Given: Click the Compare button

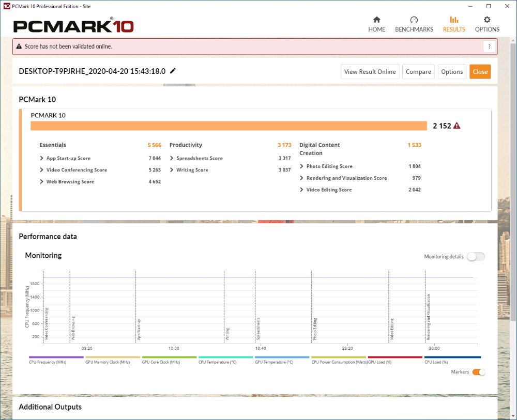Looking at the screenshot, I should pos(418,72).
